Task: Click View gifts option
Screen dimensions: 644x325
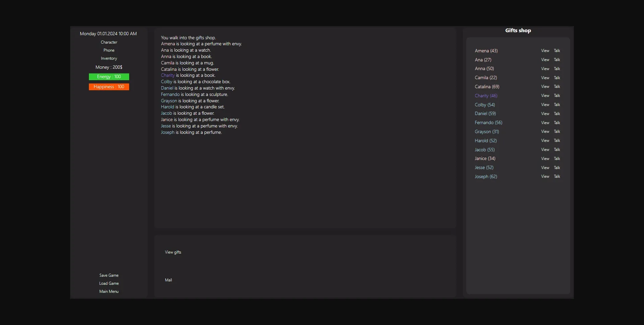Action: click(x=173, y=252)
